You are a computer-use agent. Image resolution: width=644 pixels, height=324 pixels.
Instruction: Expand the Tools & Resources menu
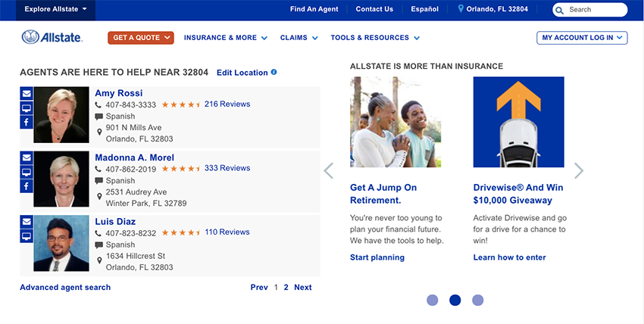(375, 38)
